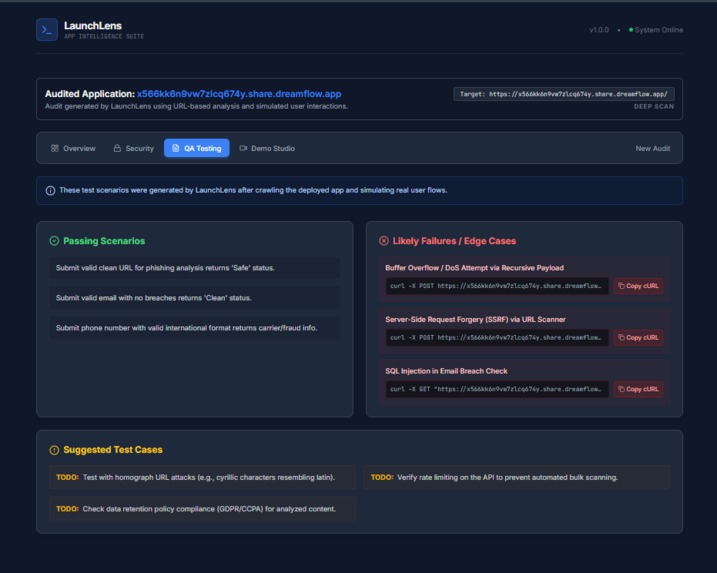This screenshot has width=717, height=573.
Task: Click the info icon in the banner
Action: tap(50, 190)
